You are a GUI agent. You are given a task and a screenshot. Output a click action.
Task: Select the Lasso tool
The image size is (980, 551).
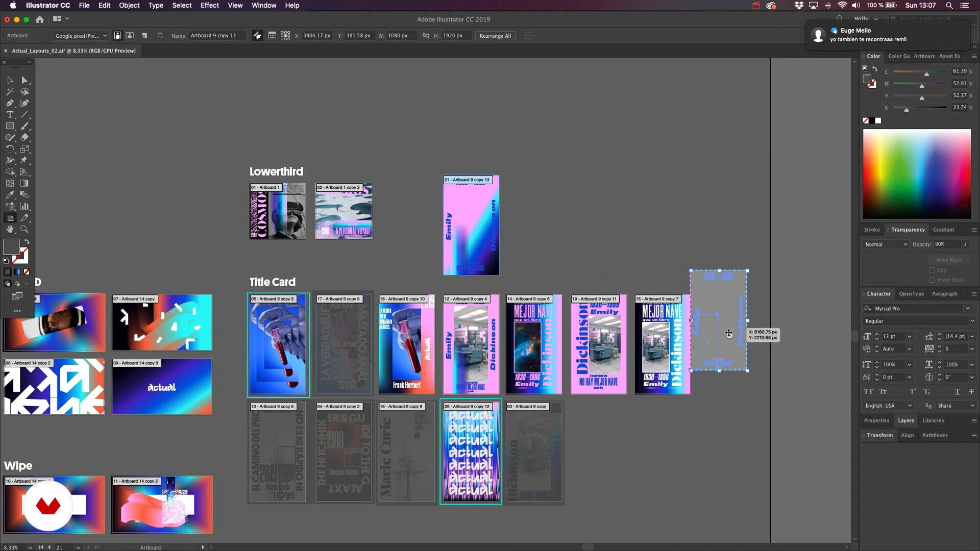[24, 92]
